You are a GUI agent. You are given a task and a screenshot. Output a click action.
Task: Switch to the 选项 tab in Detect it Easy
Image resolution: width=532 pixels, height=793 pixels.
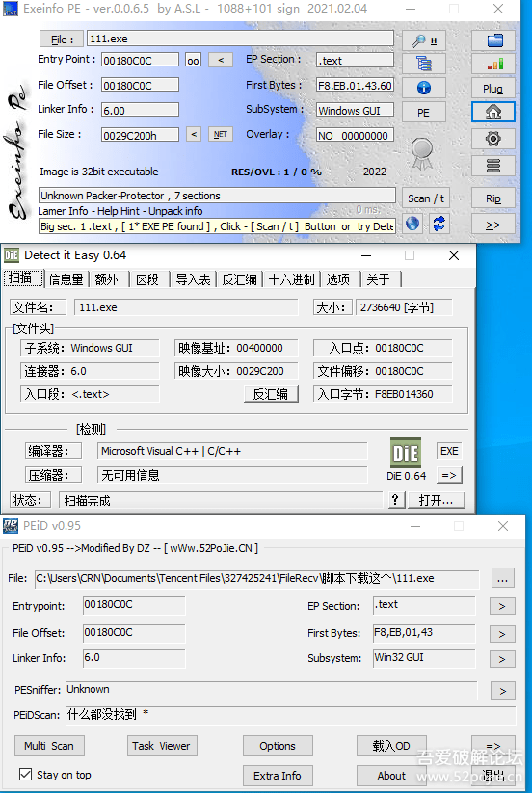pyautogui.click(x=338, y=279)
